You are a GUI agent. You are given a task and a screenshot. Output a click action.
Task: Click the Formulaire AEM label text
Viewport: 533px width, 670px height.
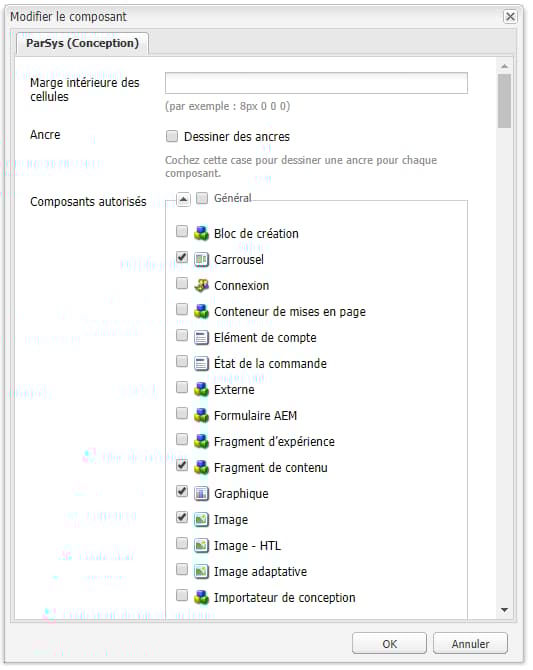[255, 416]
